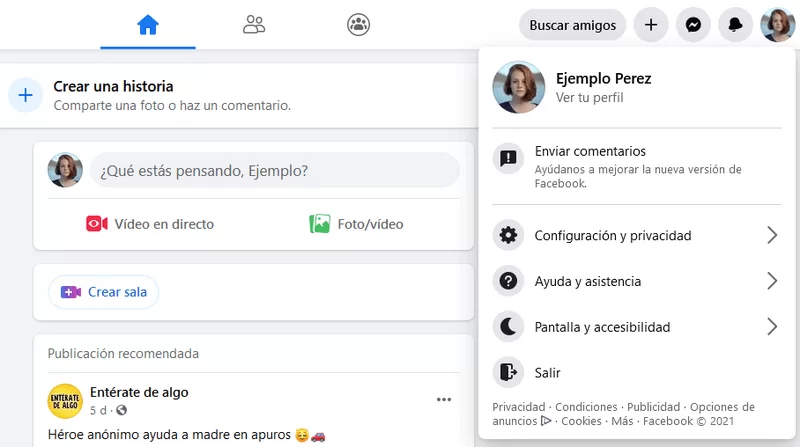Expand chevron next to Pantalla y accesibilidad
The width and height of the screenshot is (800, 447).
[x=772, y=327]
